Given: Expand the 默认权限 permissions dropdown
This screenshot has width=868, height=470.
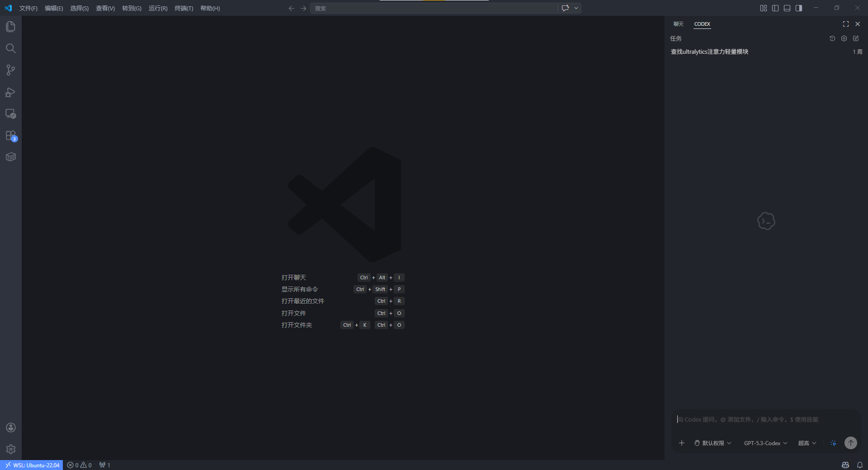Looking at the screenshot, I should click(713, 443).
